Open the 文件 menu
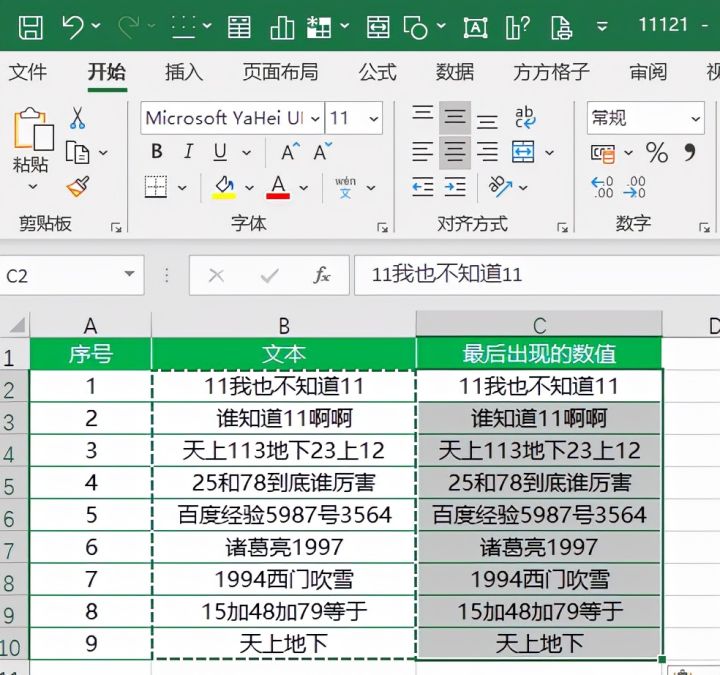720x675 pixels. [x=28, y=72]
